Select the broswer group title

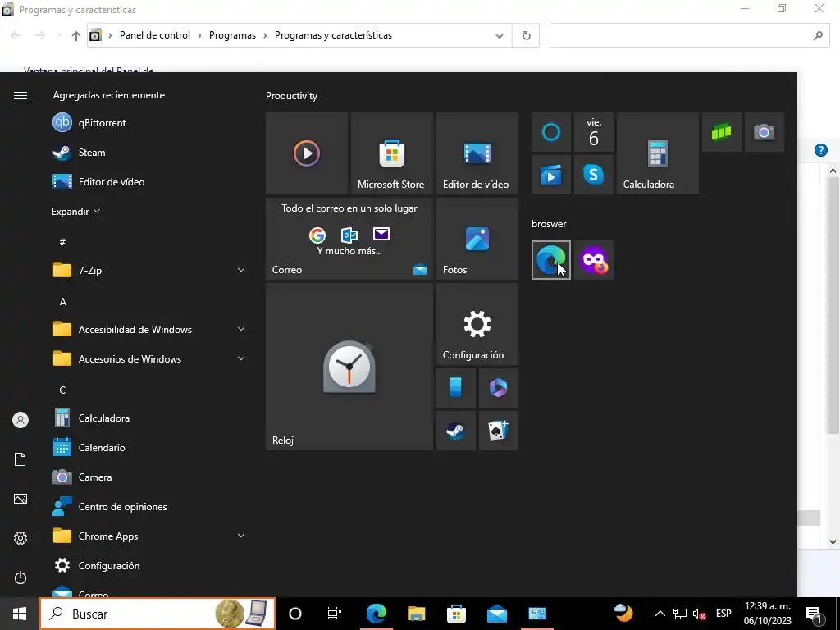pos(549,224)
